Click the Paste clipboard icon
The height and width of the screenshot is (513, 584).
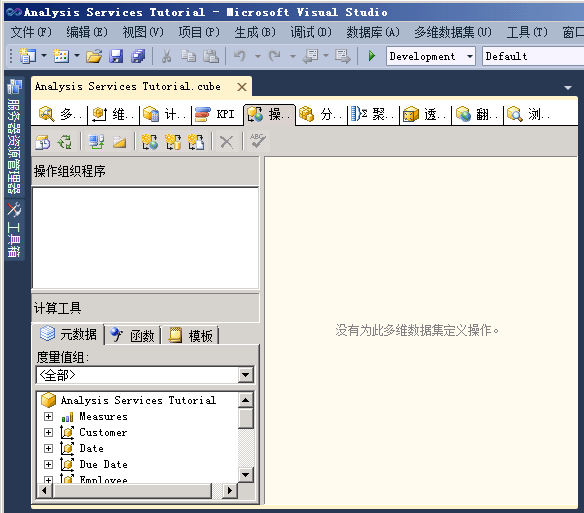pyautogui.click(x=211, y=56)
